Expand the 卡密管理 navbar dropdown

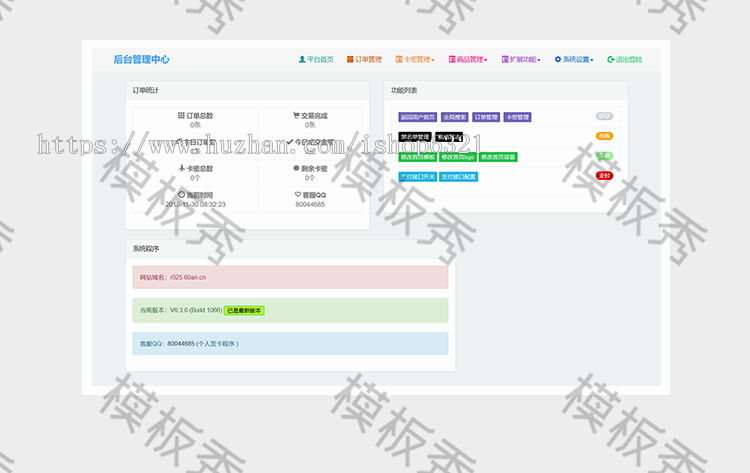[x=415, y=59]
